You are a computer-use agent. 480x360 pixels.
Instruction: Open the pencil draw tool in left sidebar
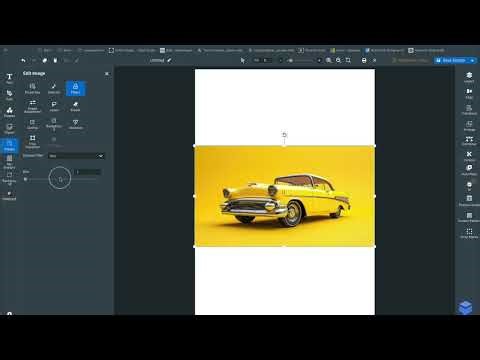point(9,95)
